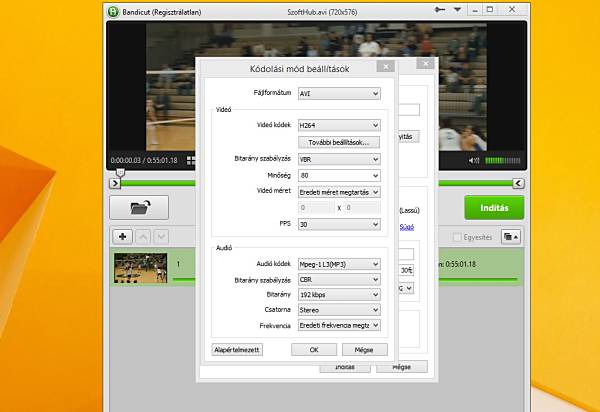Click the Alapértelmezett button
600x412 pixels.
[237, 350]
